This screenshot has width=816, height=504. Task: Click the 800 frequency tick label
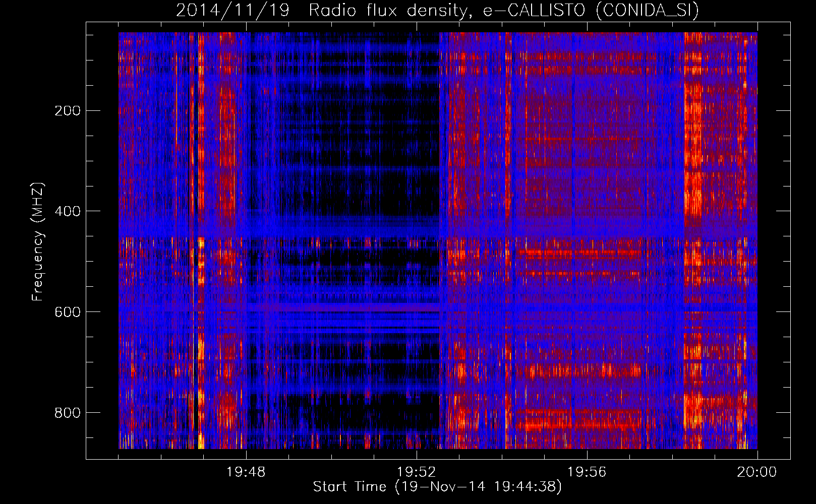click(68, 413)
